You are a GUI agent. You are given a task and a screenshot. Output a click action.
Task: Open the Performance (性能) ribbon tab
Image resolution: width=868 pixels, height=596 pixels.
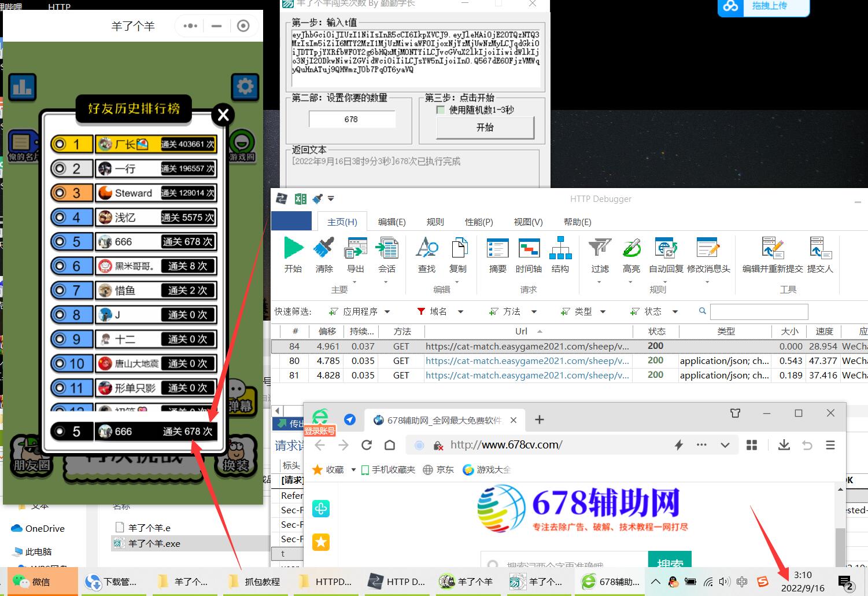point(479,222)
